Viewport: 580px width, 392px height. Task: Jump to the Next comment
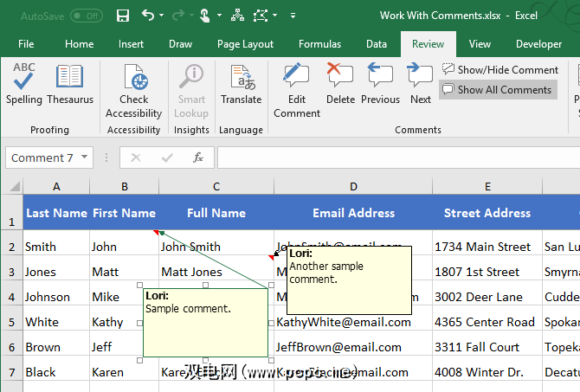(421, 86)
